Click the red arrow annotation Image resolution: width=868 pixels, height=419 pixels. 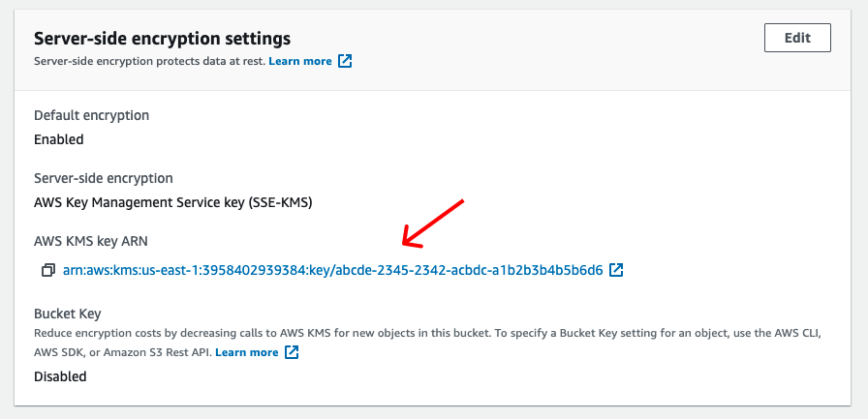[x=433, y=222]
